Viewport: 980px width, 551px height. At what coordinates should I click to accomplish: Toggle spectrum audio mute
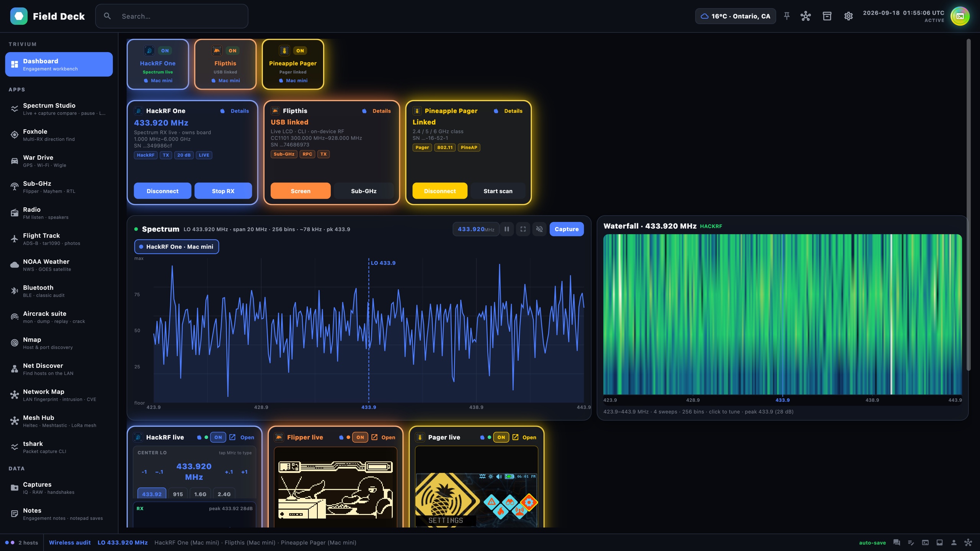539,229
